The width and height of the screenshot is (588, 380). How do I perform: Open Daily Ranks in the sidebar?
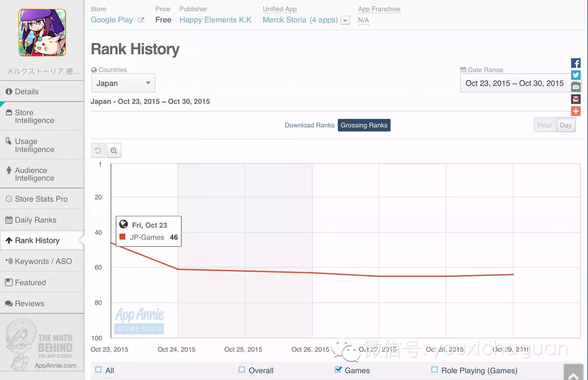click(x=36, y=220)
